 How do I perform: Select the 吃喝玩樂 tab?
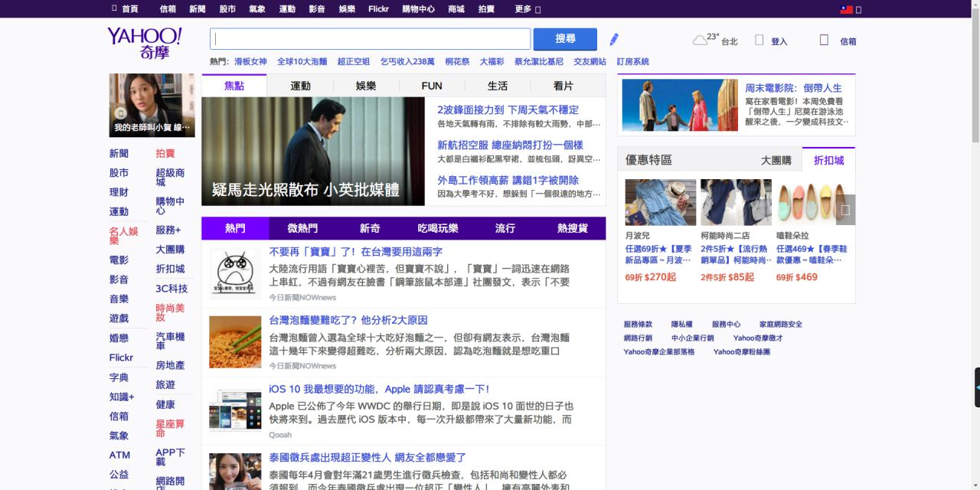coord(437,228)
